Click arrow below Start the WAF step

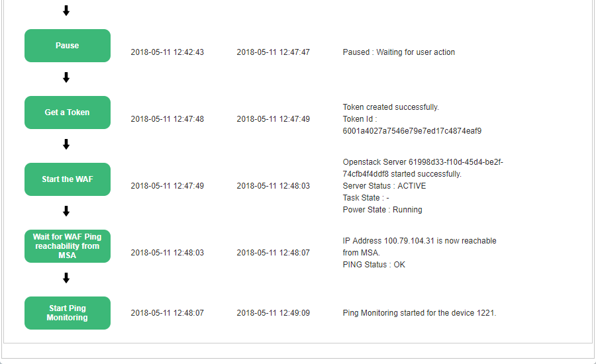pos(66,211)
